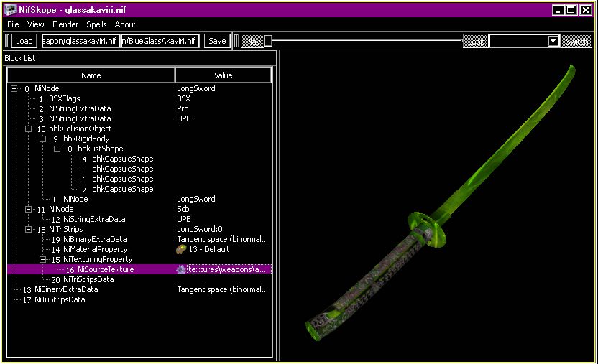Collapse the 18 NiTriStrips branch
598x364 pixels.
tap(29, 230)
